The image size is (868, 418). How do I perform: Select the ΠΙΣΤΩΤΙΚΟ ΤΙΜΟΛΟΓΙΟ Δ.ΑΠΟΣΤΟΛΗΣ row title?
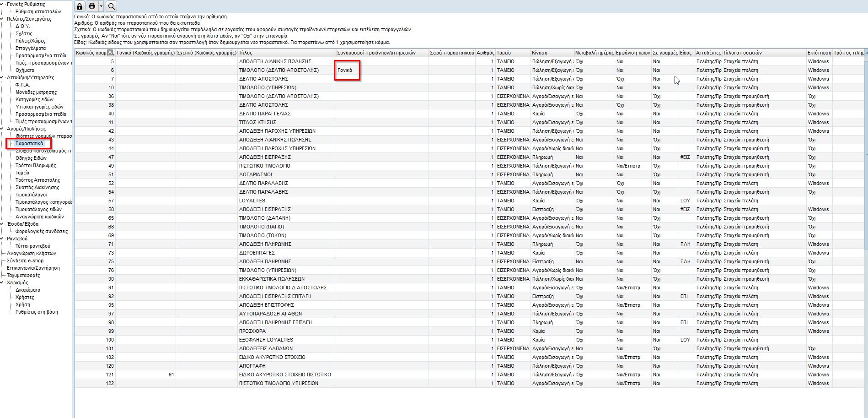[283, 288]
